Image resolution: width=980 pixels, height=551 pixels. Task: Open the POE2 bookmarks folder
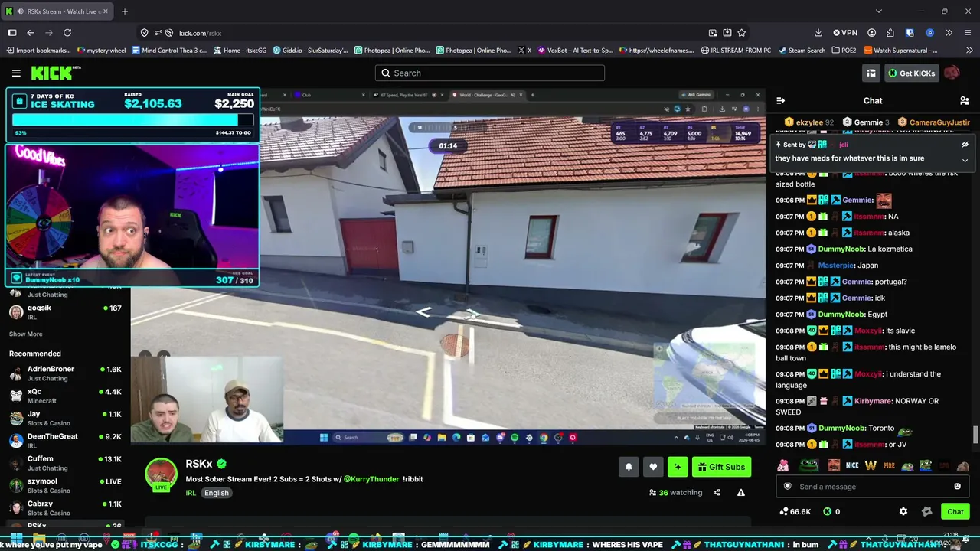point(843,51)
